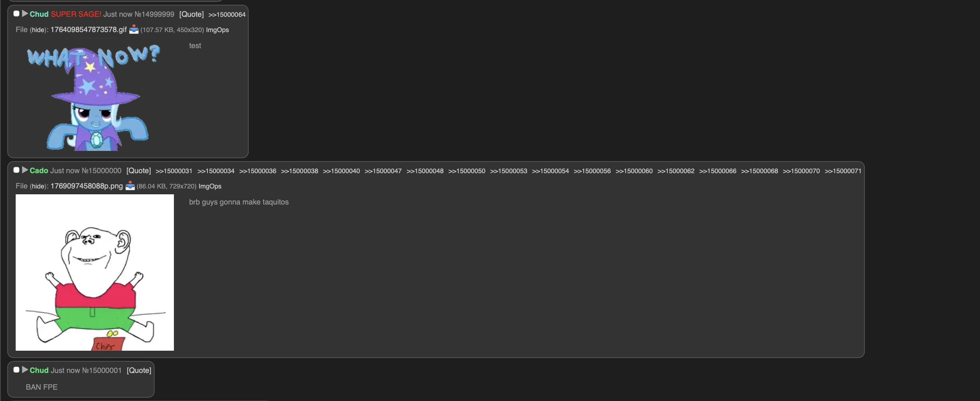
Task: Quote post №15000001
Action: 139,370
